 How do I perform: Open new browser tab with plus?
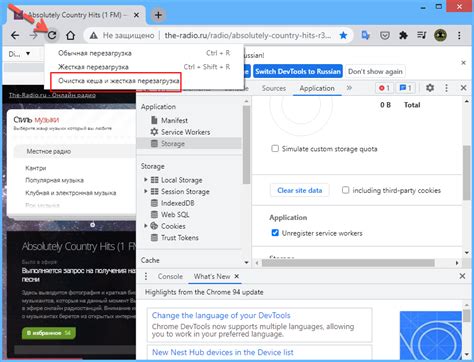[x=158, y=15]
